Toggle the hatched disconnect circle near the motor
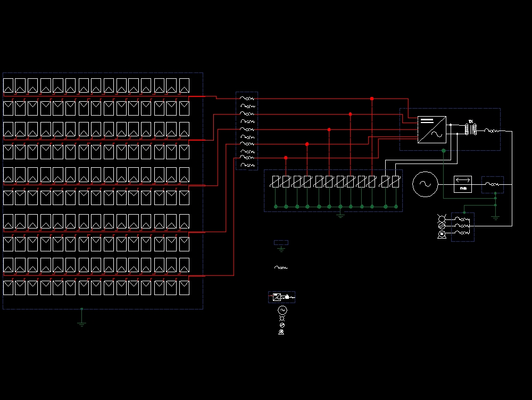Viewport: 532px width, 400px height. point(442,226)
